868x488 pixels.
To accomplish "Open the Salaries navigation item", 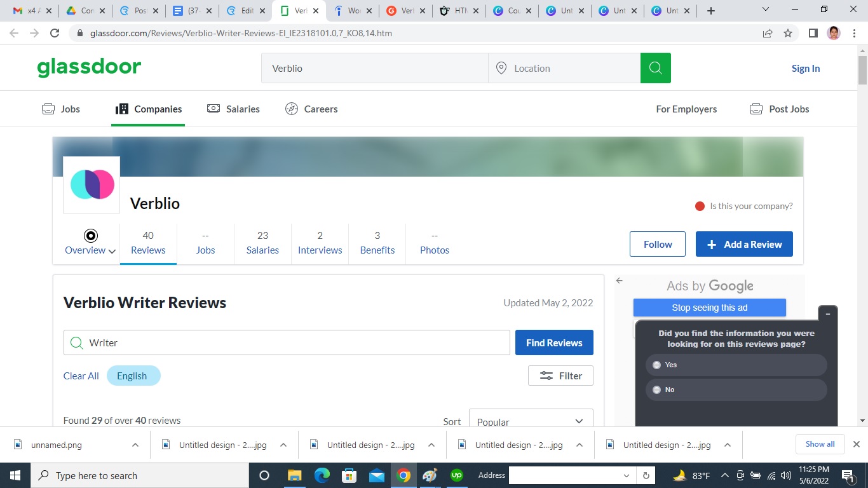I will [233, 109].
